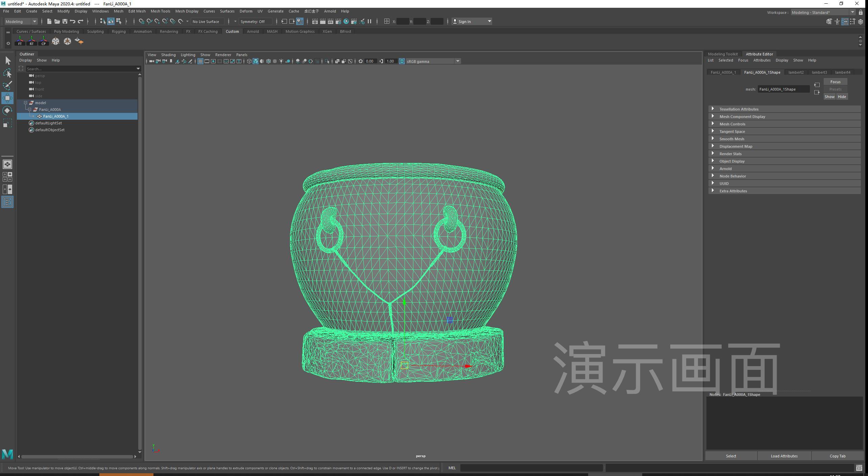Viewport: 868px width, 476px height.
Task: Toggle Smooth Shade All in viewport
Action: [x=256, y=61]
